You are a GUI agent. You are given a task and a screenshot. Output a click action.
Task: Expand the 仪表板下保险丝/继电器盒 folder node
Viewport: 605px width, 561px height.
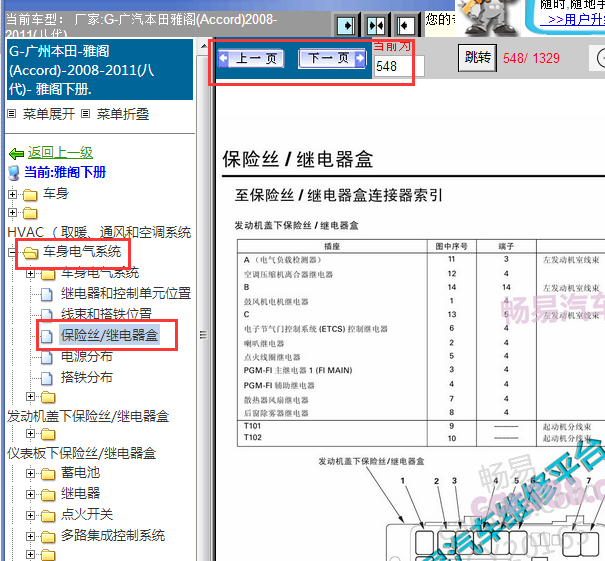click(x=30, y=433)
